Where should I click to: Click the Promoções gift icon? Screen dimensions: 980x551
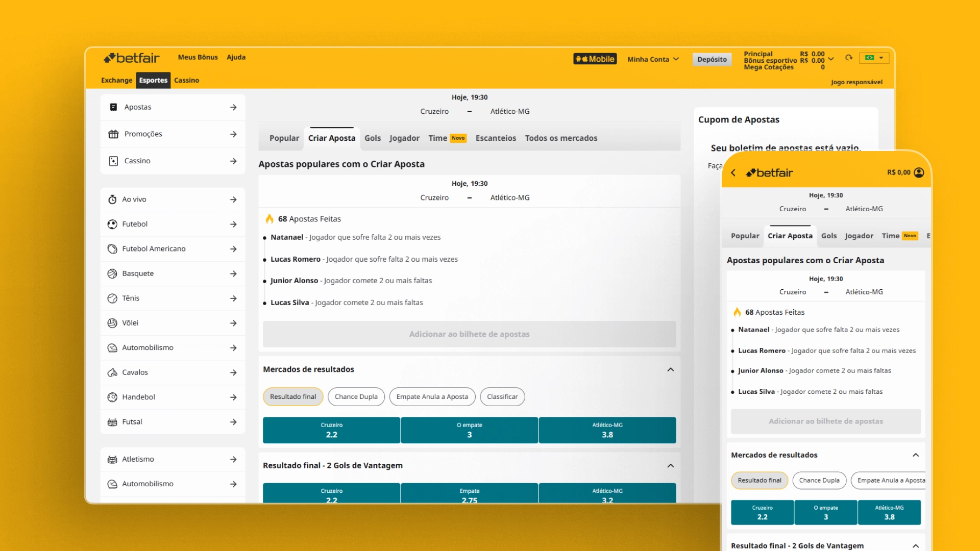[113, 134]
